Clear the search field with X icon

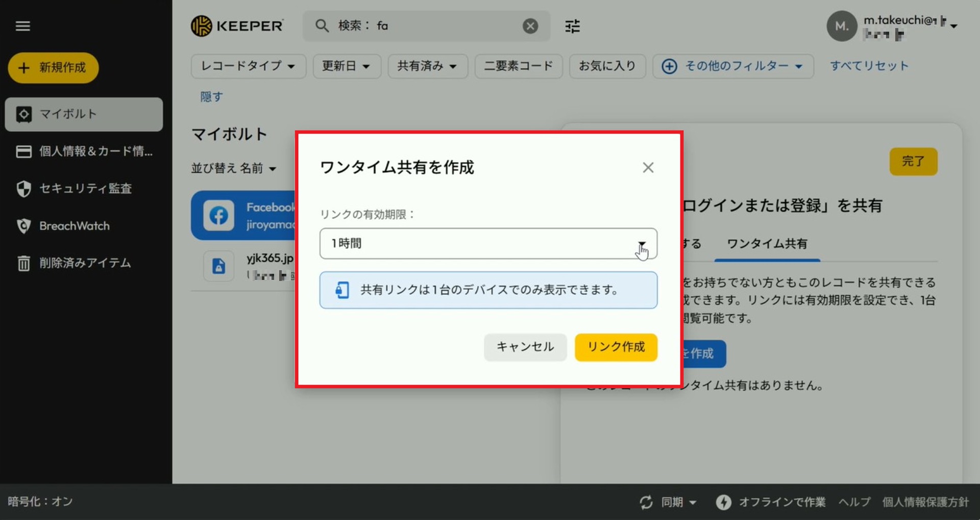point(530,26)
